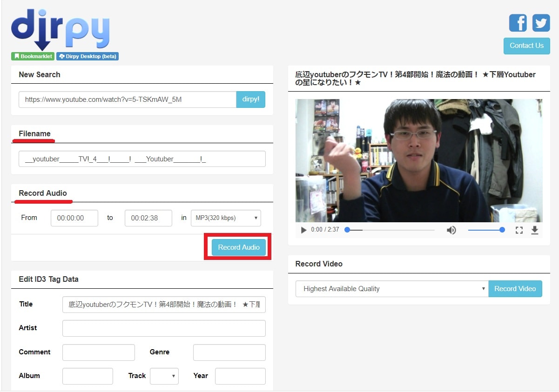Click the dirpy logo

coord(61,31)
